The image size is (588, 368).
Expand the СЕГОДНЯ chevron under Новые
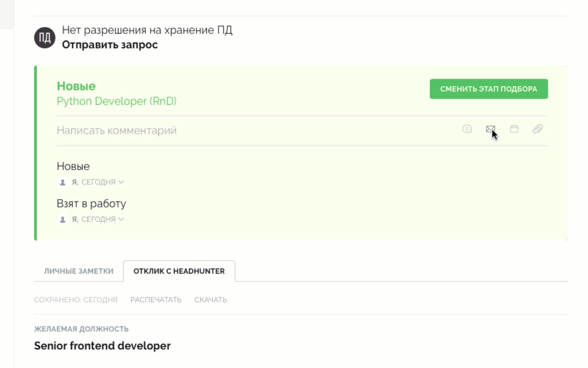[120, 182]
